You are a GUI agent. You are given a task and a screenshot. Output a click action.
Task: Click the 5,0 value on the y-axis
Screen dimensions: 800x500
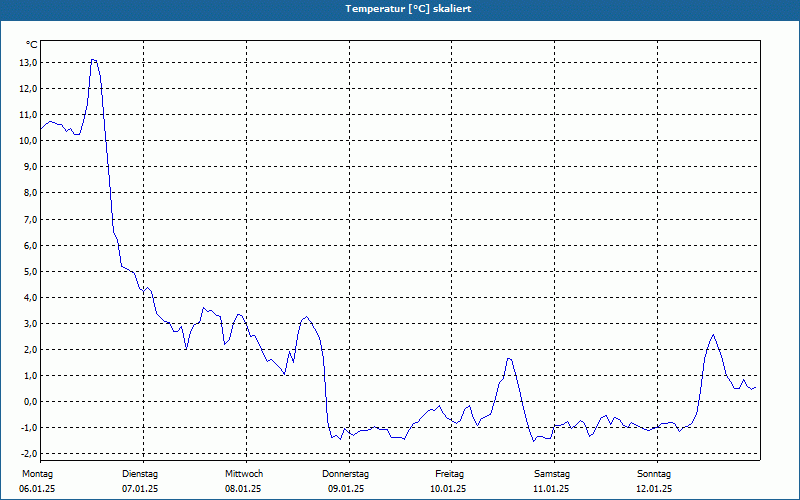click(30, 271)
